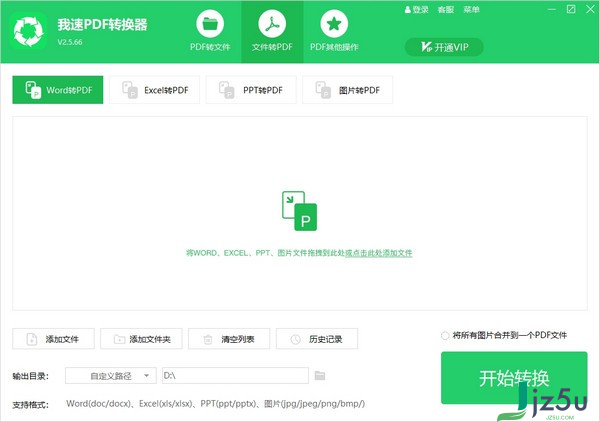The height and width of the screenshot is (422, 600).
Task: Click the 开始转换 button
Action: (514, 378)
